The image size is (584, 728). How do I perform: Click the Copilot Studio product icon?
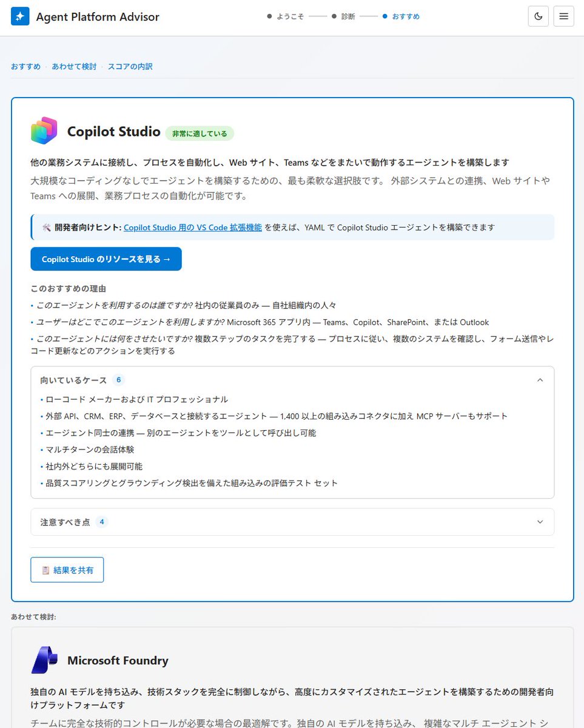[x=44, y=130]
